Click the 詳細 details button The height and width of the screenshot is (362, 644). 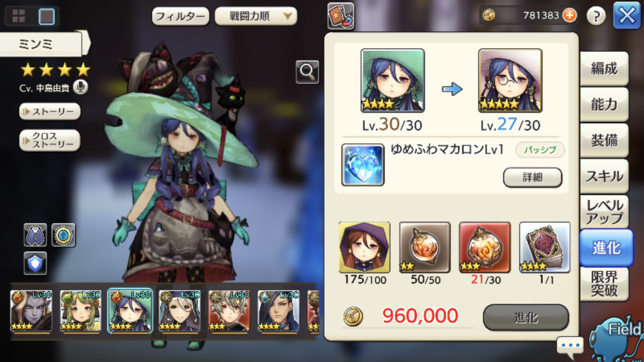[532, 177]
